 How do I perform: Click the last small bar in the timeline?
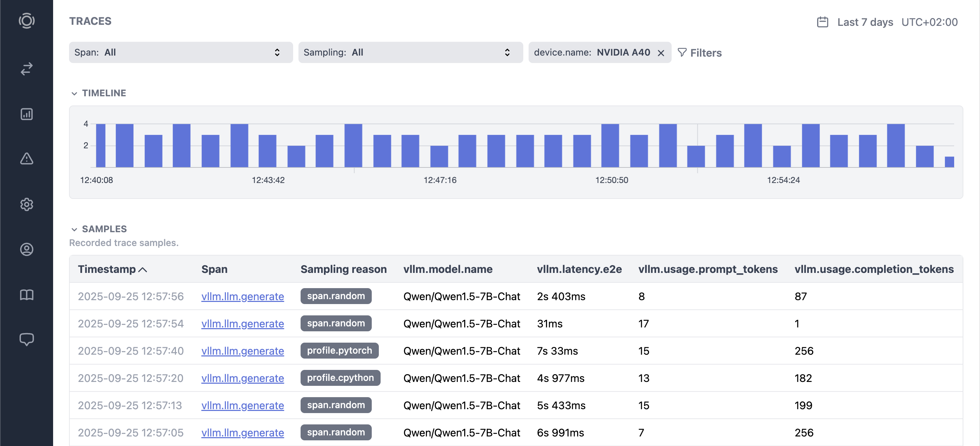pos(949,162)
